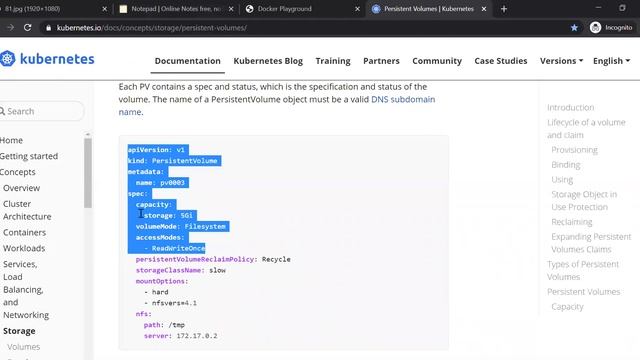Image resolution: width=640 pixels, height=360 pixels.
Task: Open a new browser tab
Action: [504, 9]
